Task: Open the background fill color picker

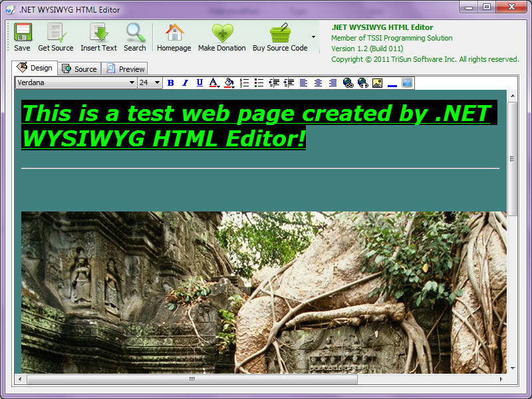Action: (x=229, y=83)
